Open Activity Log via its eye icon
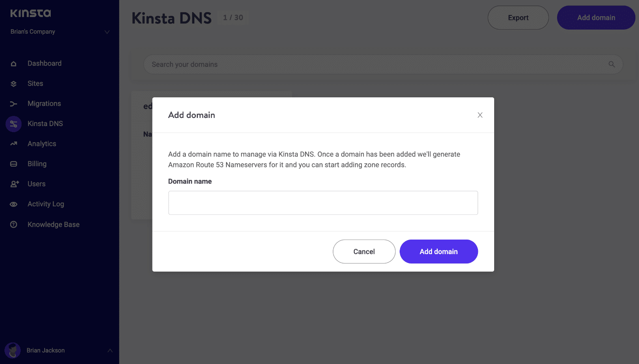Viewport: 639px width, 364px height. [13, 204]
